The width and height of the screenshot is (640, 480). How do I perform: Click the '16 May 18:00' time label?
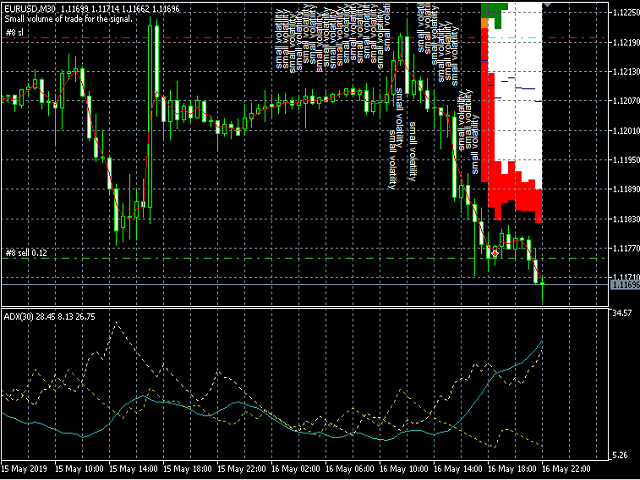(x=512, y=469)
